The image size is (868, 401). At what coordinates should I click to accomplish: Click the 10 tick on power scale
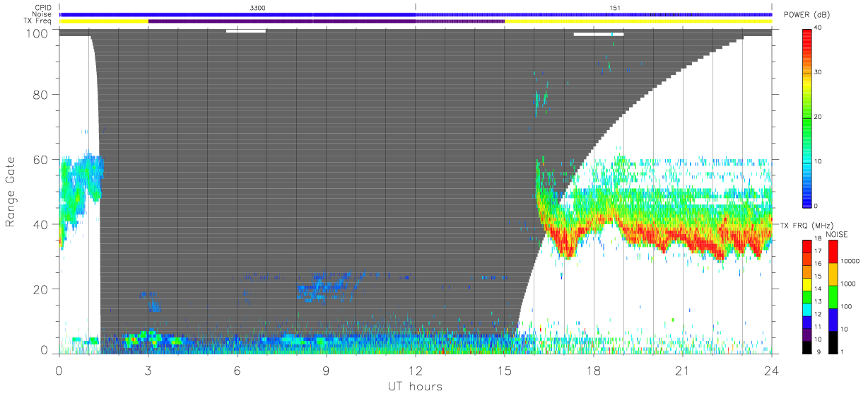(x=819, y=161)
